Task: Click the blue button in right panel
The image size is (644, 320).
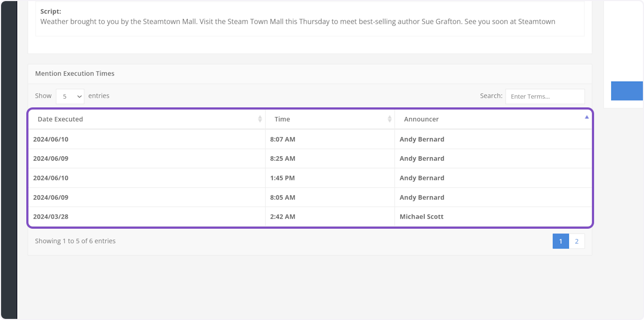Action: 627,91
